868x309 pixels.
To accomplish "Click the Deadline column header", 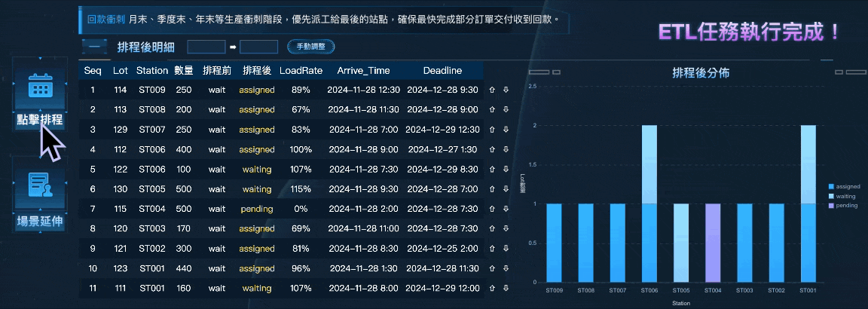I will tap(442, 71).
